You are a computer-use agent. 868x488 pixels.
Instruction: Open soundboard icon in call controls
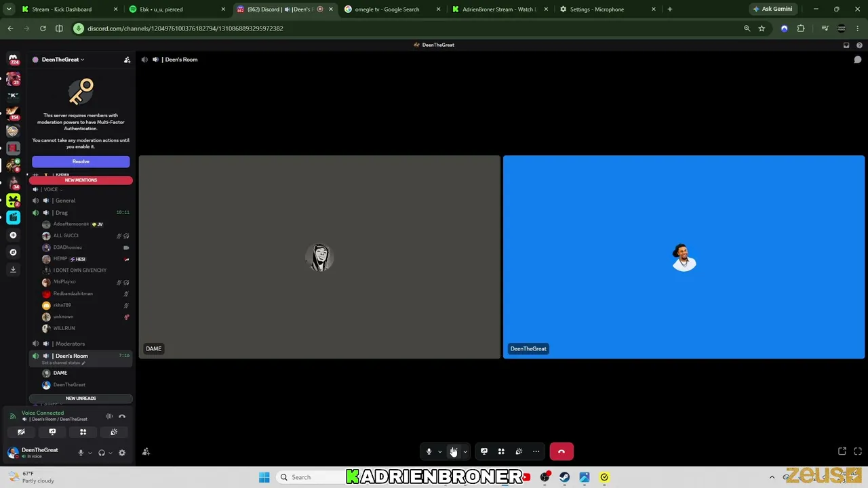tap(519, 451)
